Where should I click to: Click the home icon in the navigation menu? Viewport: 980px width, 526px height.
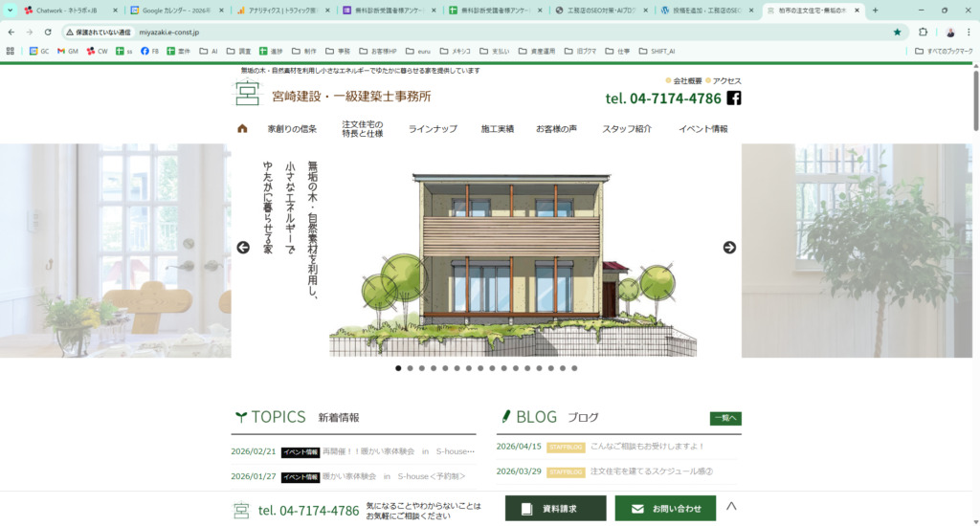[242, 128]
